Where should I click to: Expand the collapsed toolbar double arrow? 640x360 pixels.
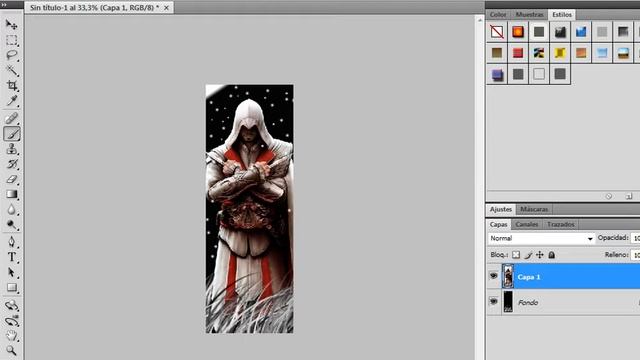coord(4,4)
